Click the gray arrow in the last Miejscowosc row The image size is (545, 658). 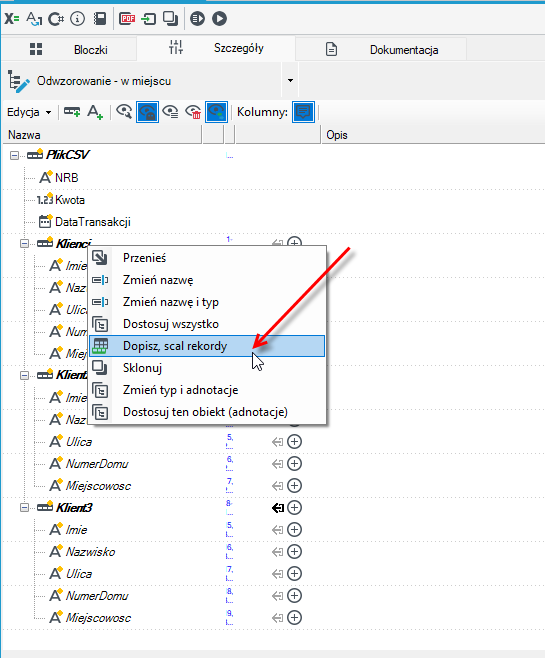coord(277,618)
